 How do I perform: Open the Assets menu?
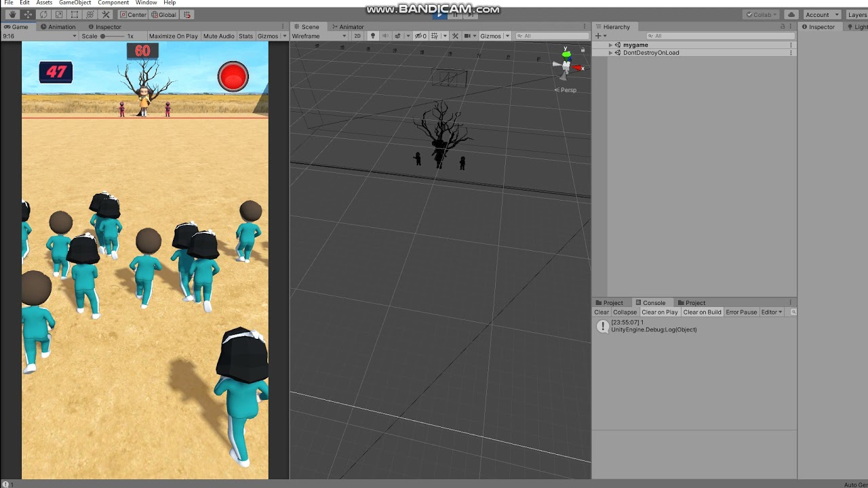44,3
